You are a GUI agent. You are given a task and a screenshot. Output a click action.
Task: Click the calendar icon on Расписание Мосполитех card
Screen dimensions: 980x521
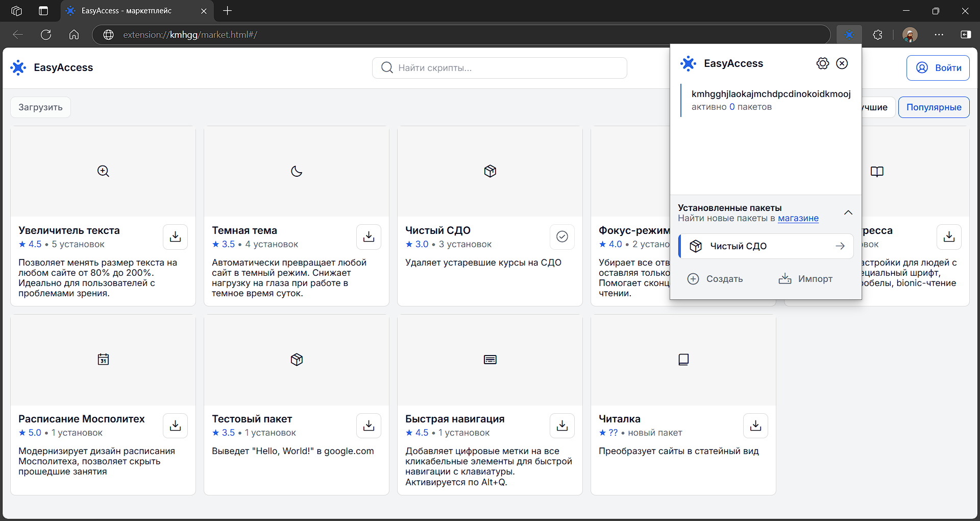(103, 359)
